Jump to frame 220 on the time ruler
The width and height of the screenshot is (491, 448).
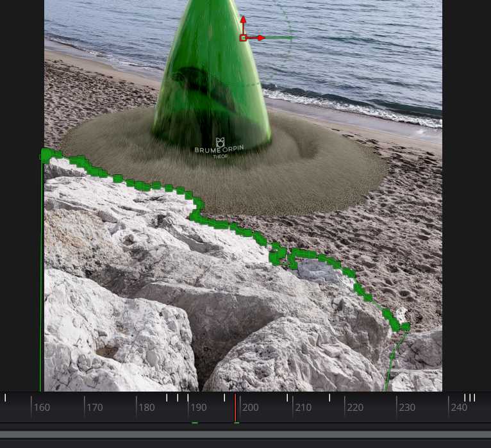[355, 407]
